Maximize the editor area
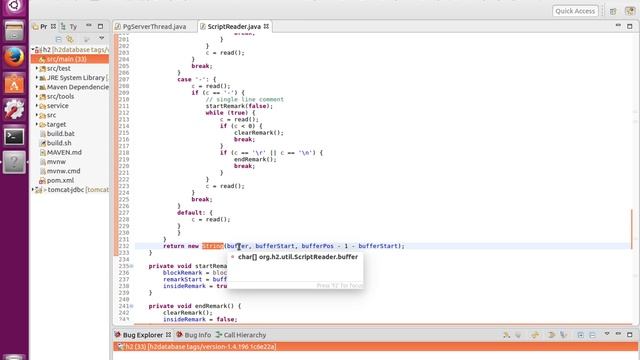This screenshot has height=360, width=640. 630,26
